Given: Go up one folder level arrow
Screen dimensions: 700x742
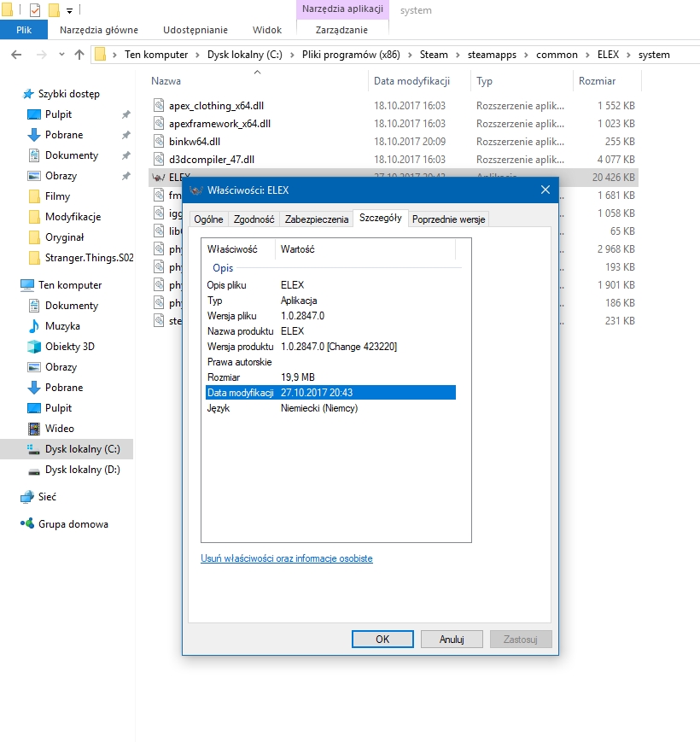Looking at the screenshot, I should pos(79,55).
